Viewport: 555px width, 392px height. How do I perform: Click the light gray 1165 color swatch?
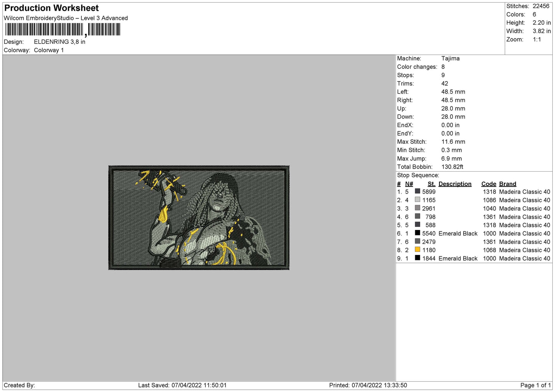click(417, 200)
